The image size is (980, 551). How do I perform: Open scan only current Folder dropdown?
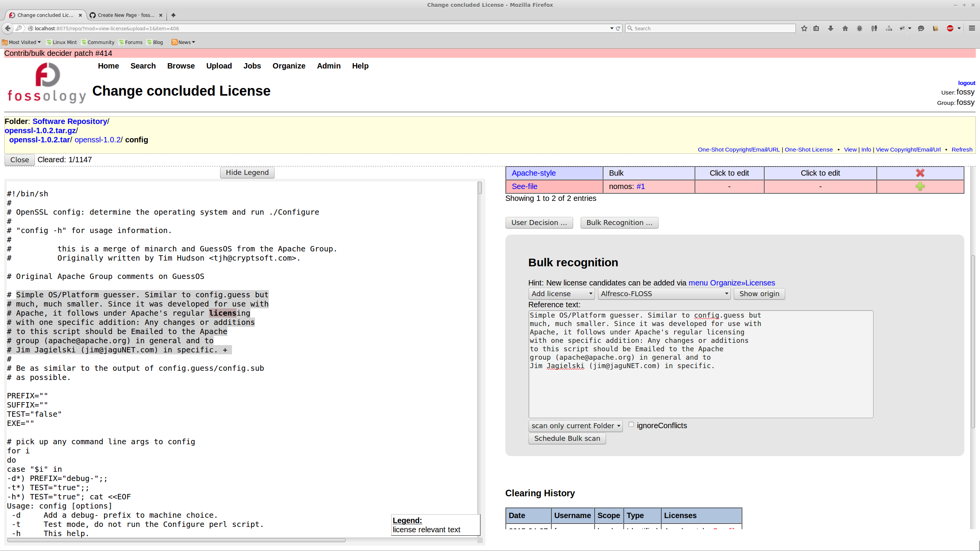coord(575,426)
